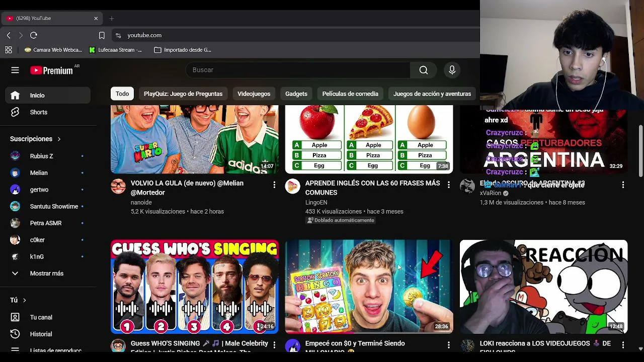Open options menu for Guess WHO'S SINGING video
The width and height of the screenshot is (644, 362).
pos(274,345)
